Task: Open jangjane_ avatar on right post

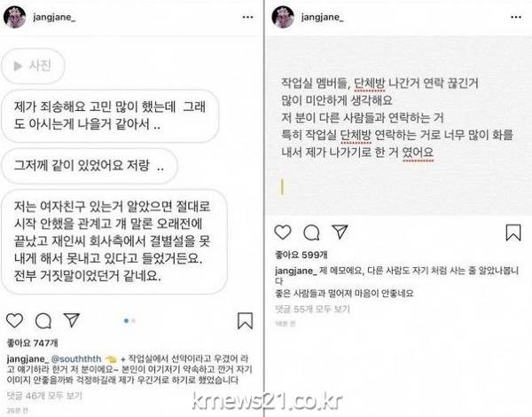Action: [283, 17]
